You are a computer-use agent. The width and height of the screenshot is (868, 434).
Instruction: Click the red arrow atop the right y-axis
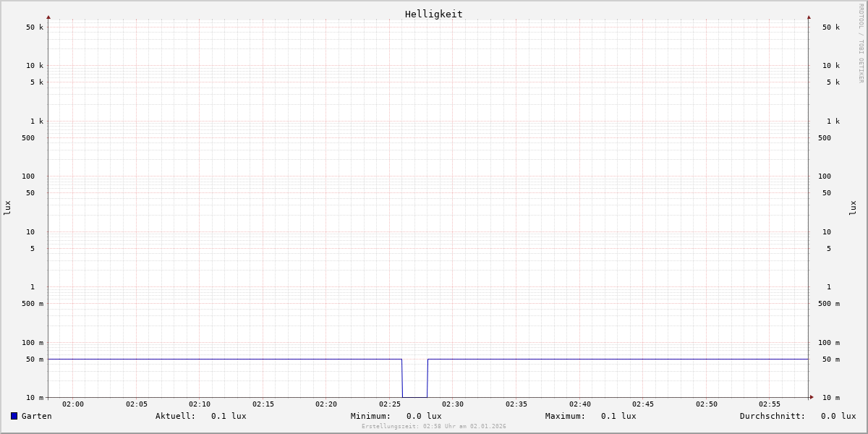809,17
